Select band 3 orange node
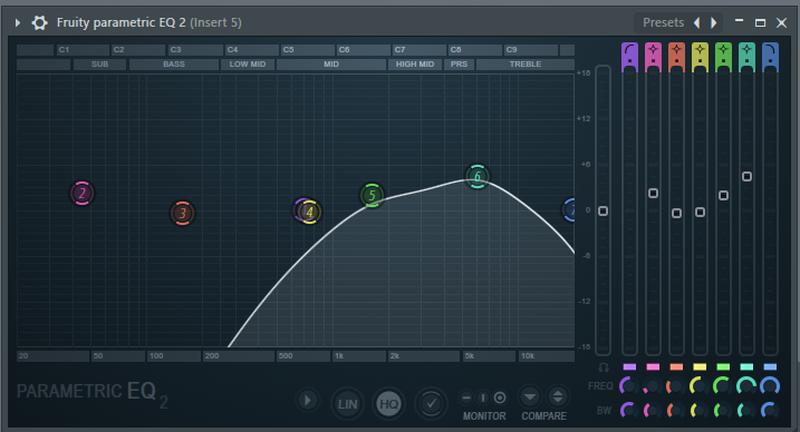 [182, 213]
